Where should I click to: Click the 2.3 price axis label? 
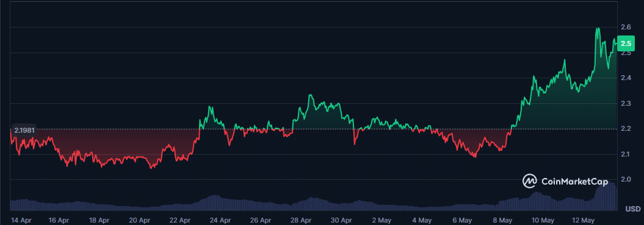tap(626, 103)
